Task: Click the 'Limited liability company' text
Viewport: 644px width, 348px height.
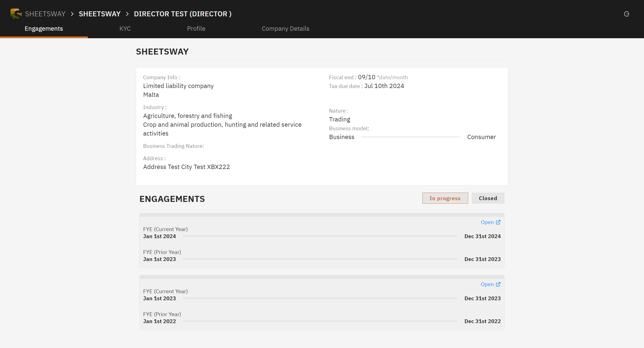Action: (178, 86)
